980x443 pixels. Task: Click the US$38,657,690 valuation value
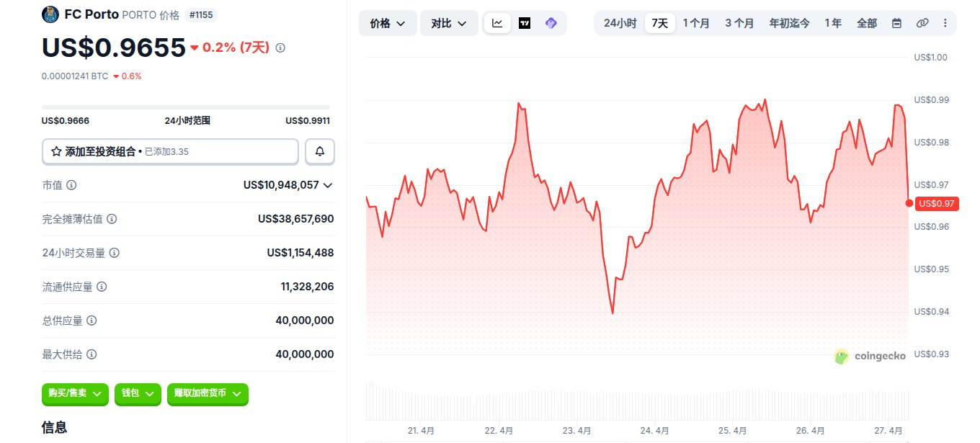coord(295,219)
